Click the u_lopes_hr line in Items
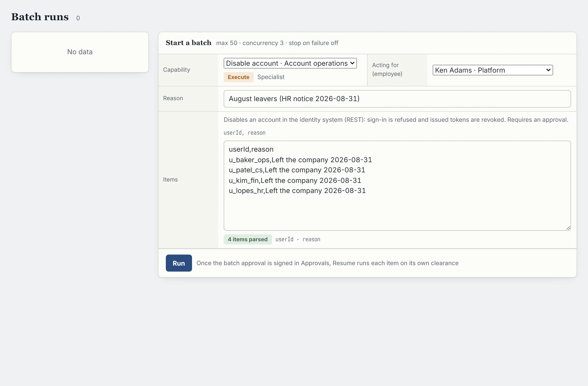 pos(297,190)
